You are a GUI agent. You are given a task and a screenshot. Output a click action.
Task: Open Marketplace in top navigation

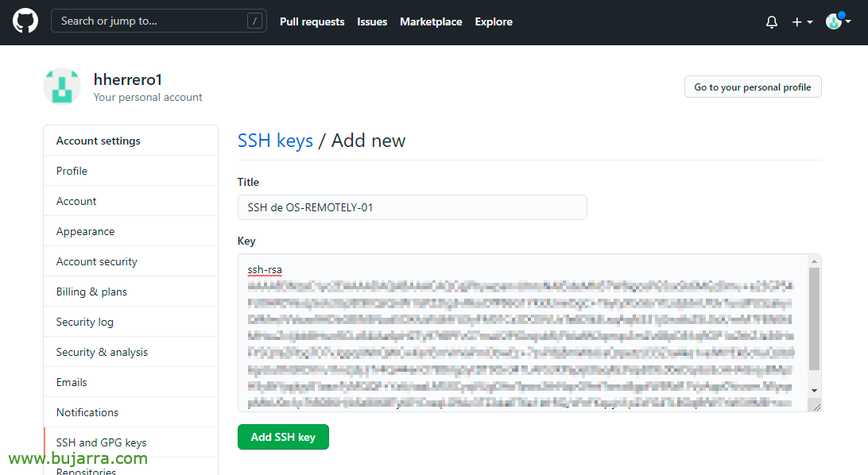pyautogui.click(x=431, y=21)
